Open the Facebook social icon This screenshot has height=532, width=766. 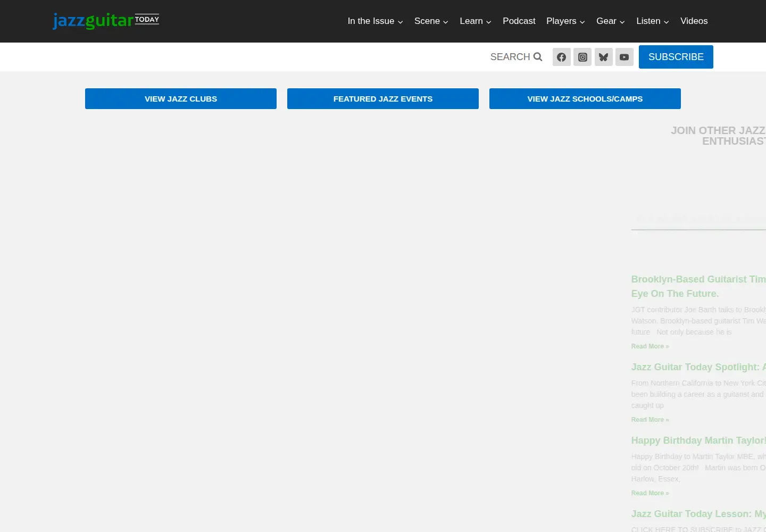[562, 57]
